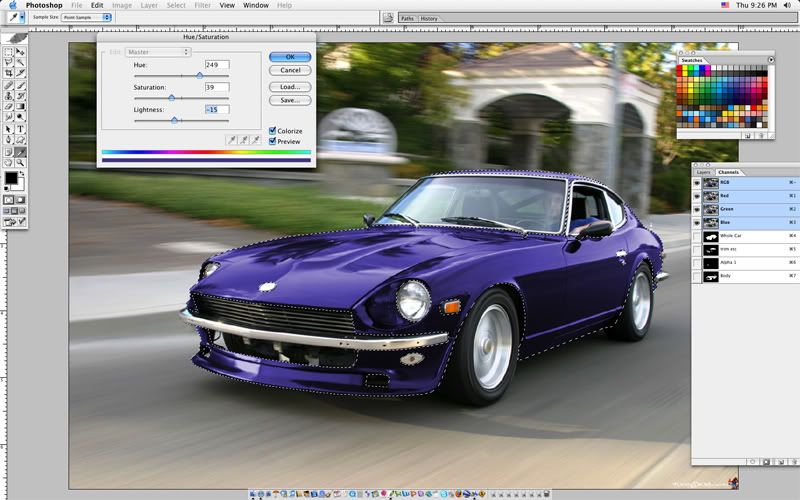The image size is (800, 500).
Task: Click the add-to-sample eyedropper in Hue/Saturation
Action: coord(245,141)
